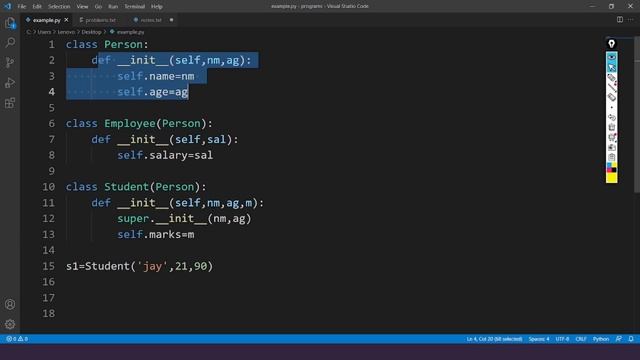
Task: Change line ending via CRLF
Action: point(581,339)
